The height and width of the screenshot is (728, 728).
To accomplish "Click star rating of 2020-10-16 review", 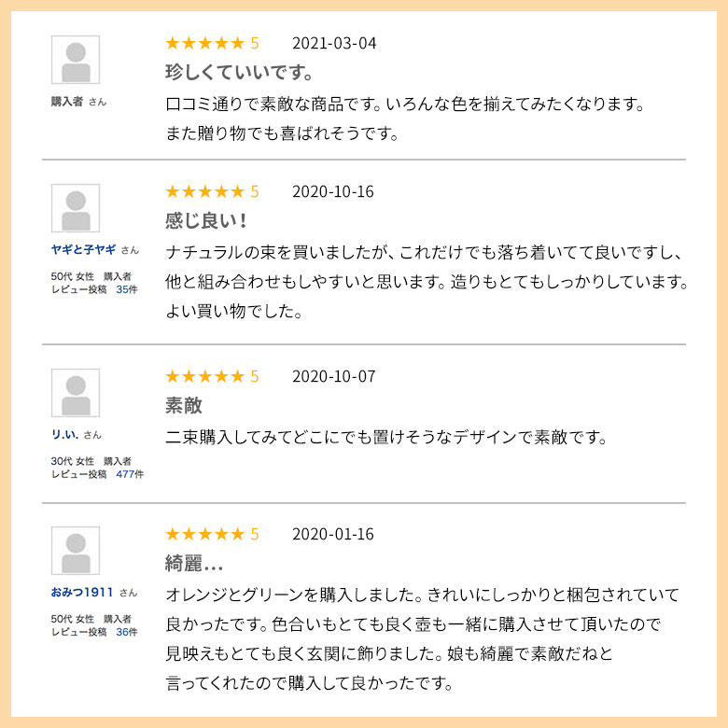I will 212,191.
